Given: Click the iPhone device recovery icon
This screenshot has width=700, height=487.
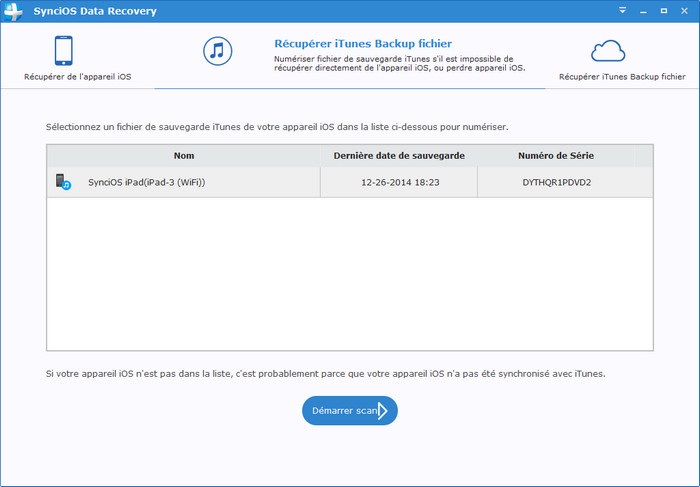Looking at the screenshot, I should tap(63, 50).
